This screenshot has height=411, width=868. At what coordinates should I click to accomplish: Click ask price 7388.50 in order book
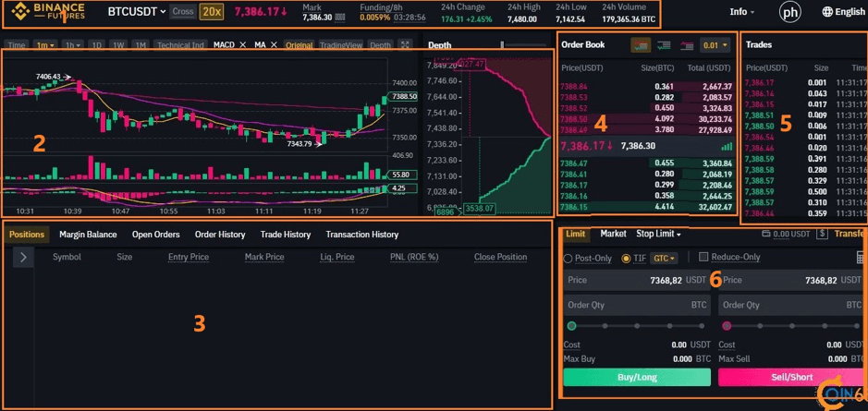(x=573, y=119)
